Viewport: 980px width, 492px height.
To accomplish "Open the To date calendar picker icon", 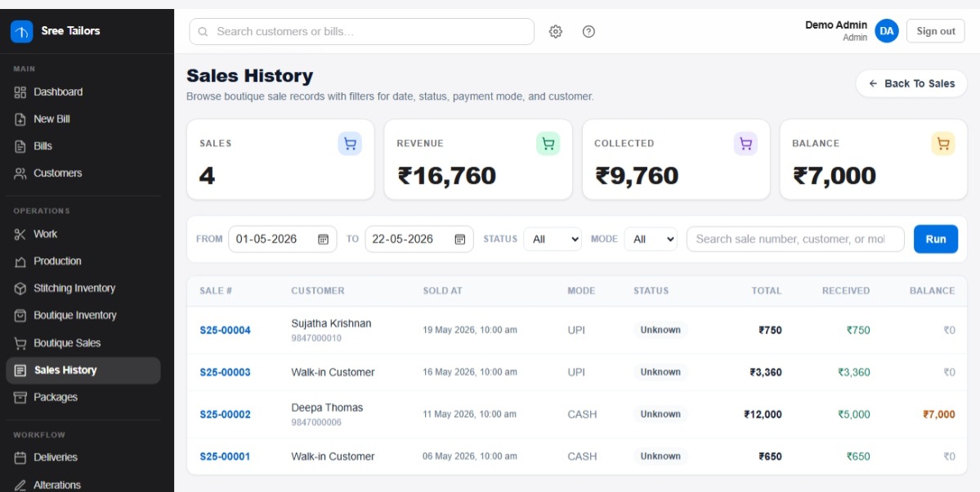I will 460,239.
